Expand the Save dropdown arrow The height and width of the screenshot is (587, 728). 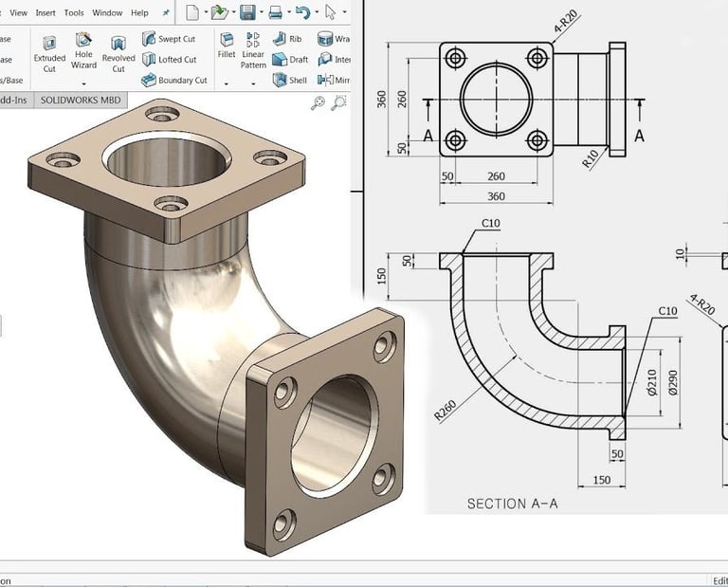262,12
